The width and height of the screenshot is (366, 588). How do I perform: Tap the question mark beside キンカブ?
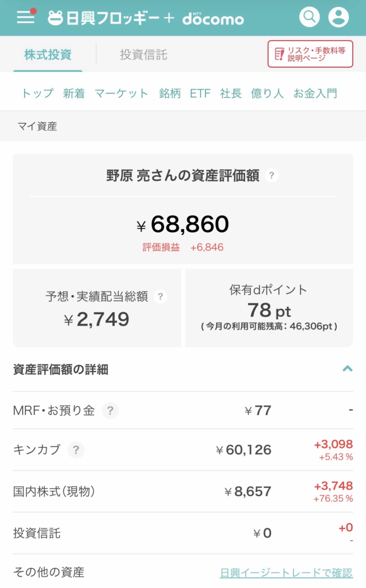(76, 450)
